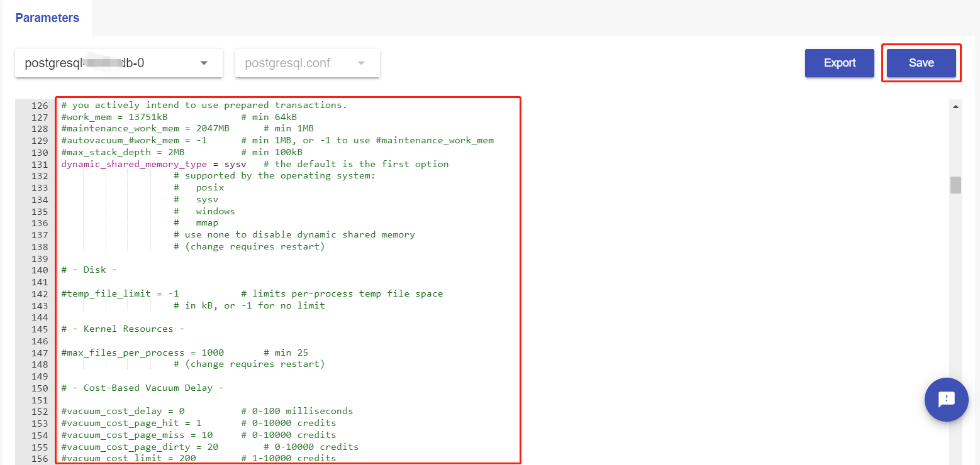Switch to the Parameters tab
Image resolution: width=980 pixels, height=465 pixels.
click(47, 18)
